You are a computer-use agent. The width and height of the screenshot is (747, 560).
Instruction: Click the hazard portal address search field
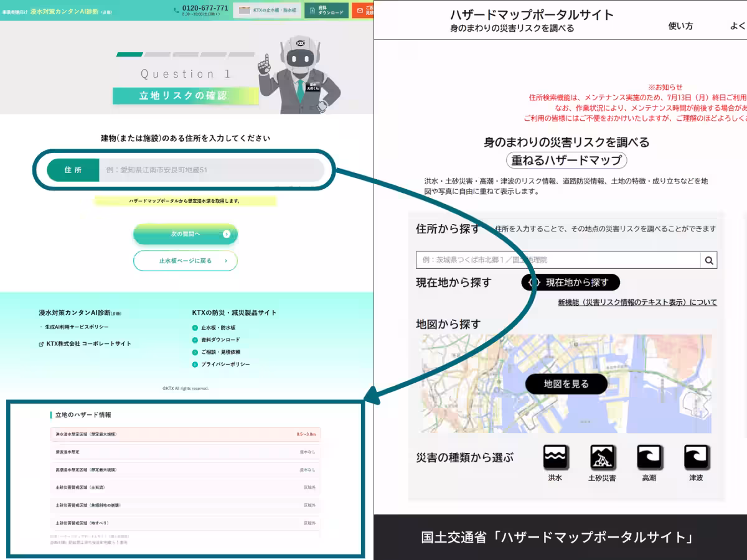[x=558, y=259]
